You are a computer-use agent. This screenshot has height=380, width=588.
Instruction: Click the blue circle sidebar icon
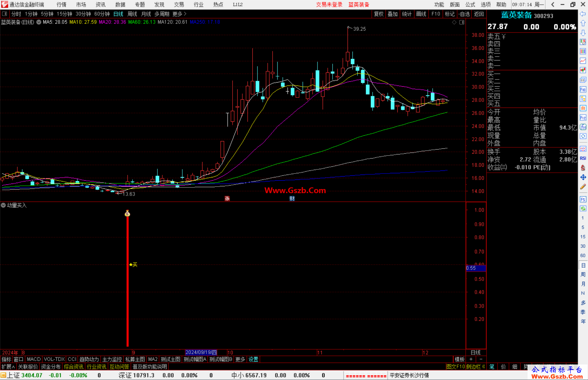pos(583,136)
